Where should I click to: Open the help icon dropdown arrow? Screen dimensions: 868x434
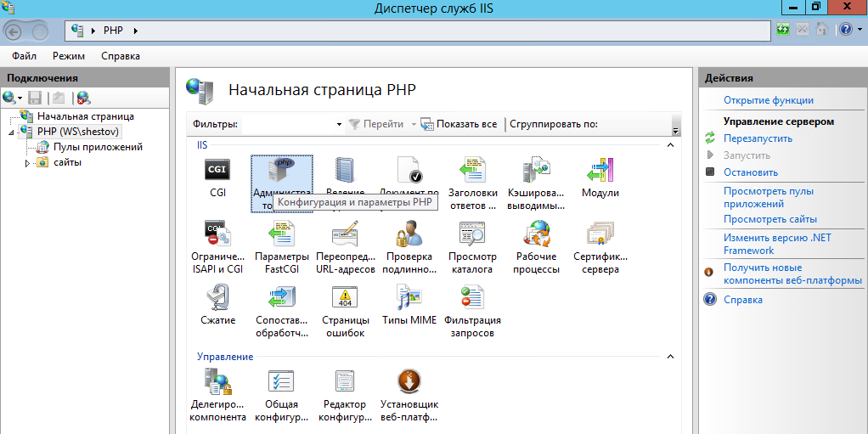(x=859, y=30)
